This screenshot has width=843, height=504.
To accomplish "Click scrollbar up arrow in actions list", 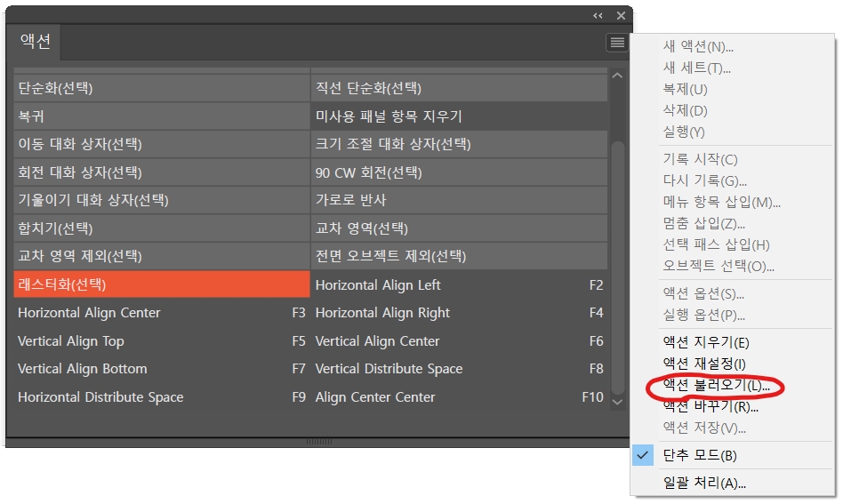I will pyautogui.click(x=618, y=76).
